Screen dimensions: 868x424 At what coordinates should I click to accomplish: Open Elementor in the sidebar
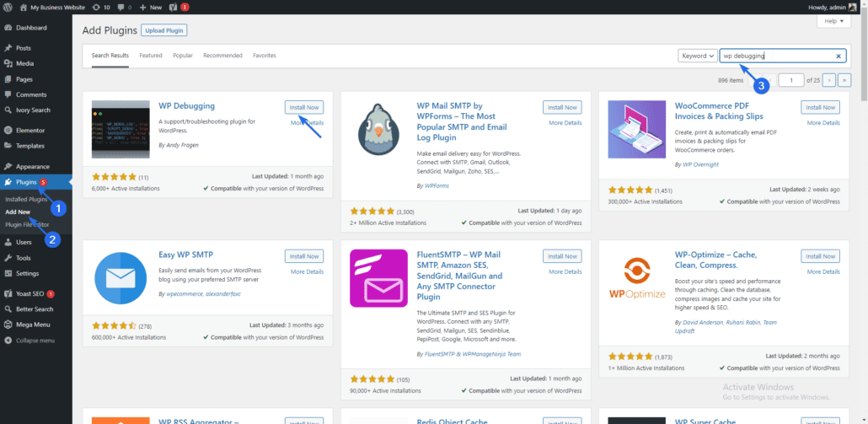[30, 131]
